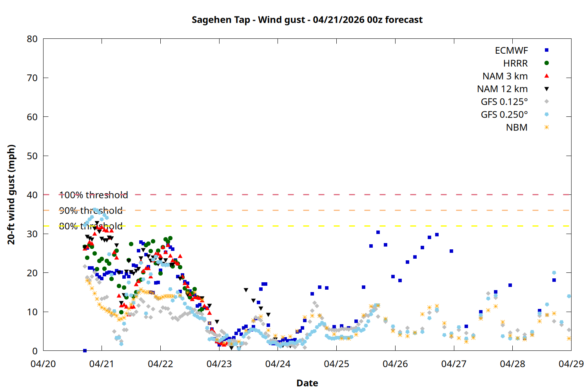Click the 100% threshold label
The image size is (588, 392).
(x=93, y=195)
